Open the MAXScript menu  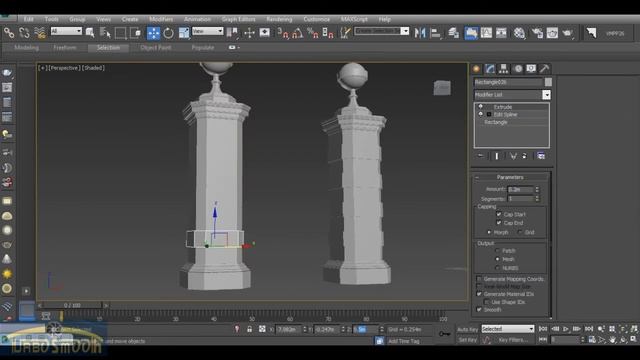coord(354,19)
